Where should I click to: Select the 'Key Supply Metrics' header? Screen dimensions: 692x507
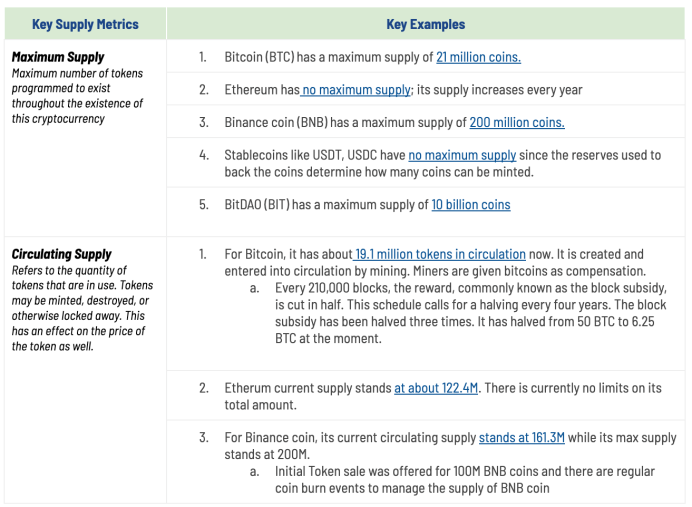85,24
